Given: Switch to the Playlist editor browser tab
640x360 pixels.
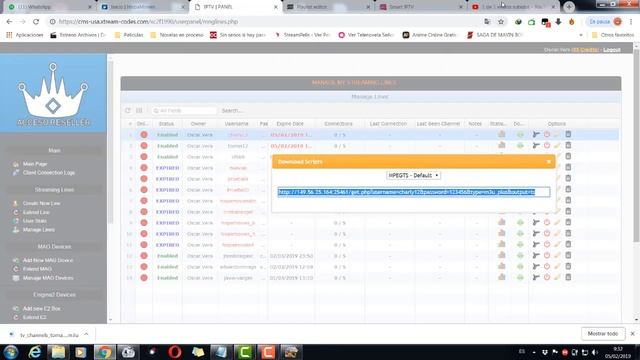Looking at the screenshot, I should 328,7.
